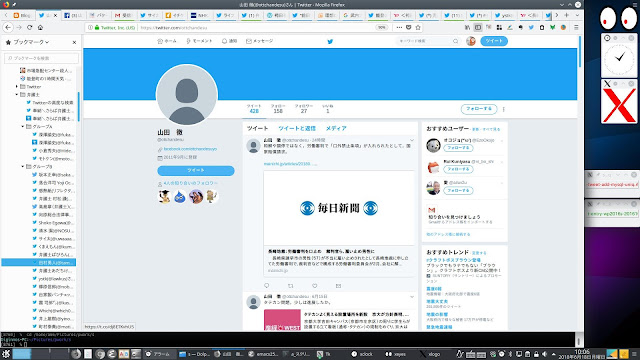Open a new Firefox tab with plus button
This screenshot has height=360, width=640.
click(x=567, y=15)
